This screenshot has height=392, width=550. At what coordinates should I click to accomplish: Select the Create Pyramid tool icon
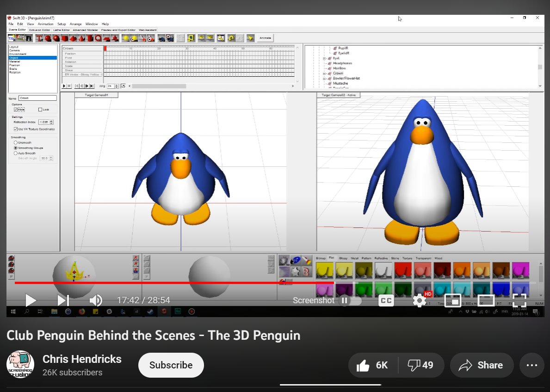tap(73, 38)
